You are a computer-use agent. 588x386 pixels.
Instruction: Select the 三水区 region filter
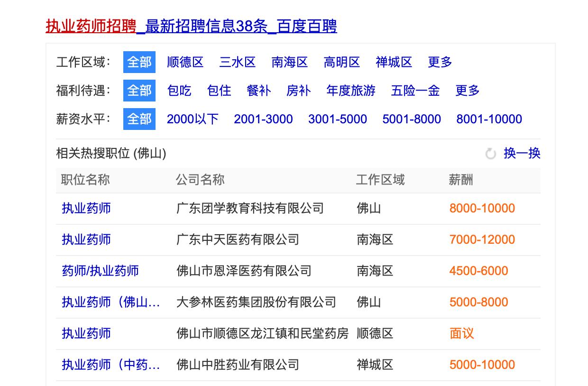[x=238, y=62]
